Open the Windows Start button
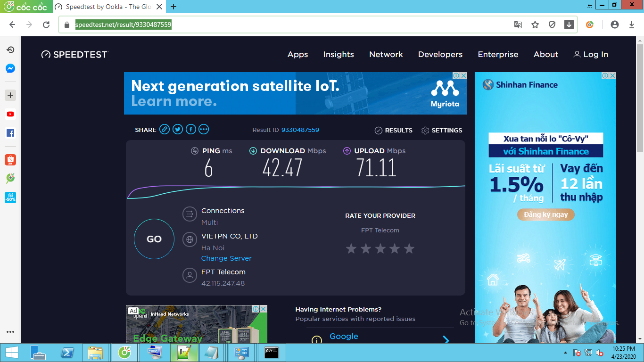 (x=11, y=353)
